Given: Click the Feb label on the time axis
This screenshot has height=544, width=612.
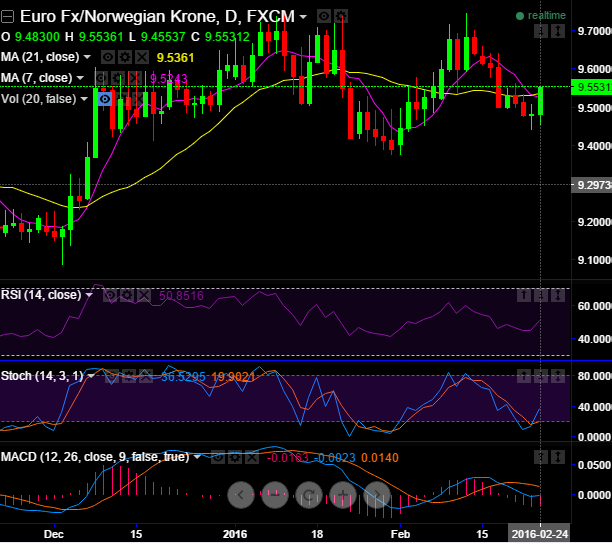Looking at the screenshot, I should [x=400, y=534].
